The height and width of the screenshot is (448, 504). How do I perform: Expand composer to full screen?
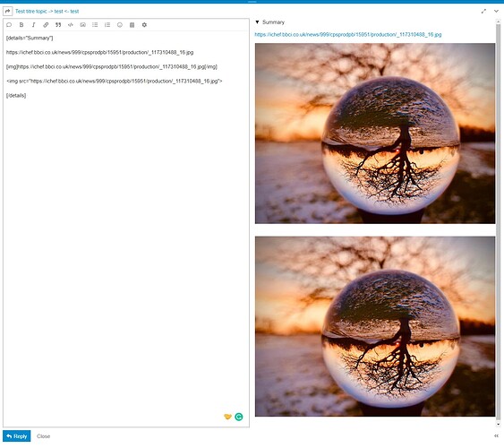[x=483, y=12]
